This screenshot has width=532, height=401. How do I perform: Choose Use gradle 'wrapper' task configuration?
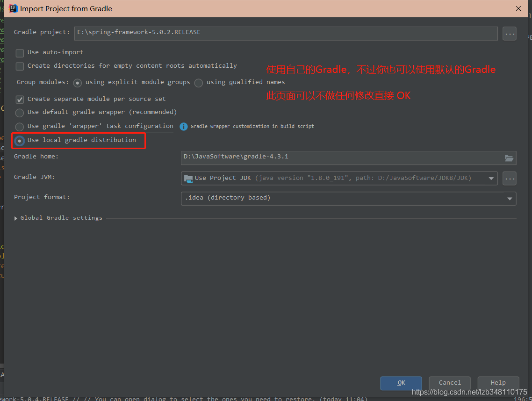click(x=19, y=127)
